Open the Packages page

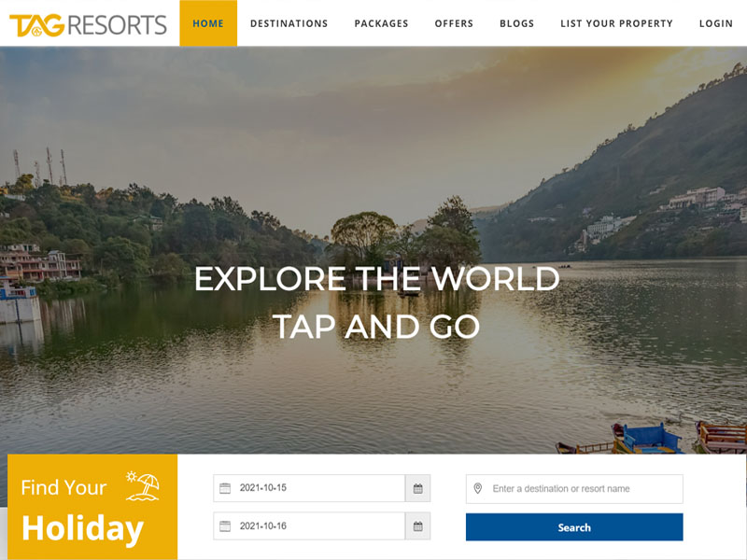click(382, 23)
